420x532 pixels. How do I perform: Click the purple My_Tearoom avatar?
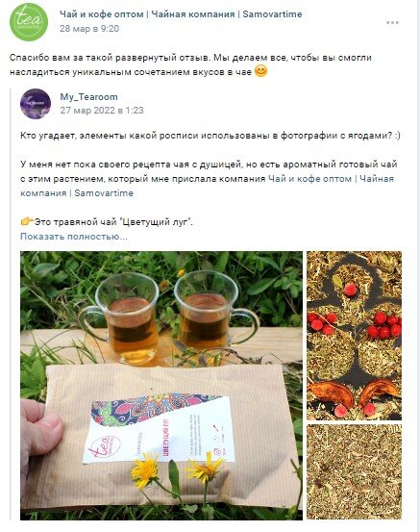coord(36,104)
